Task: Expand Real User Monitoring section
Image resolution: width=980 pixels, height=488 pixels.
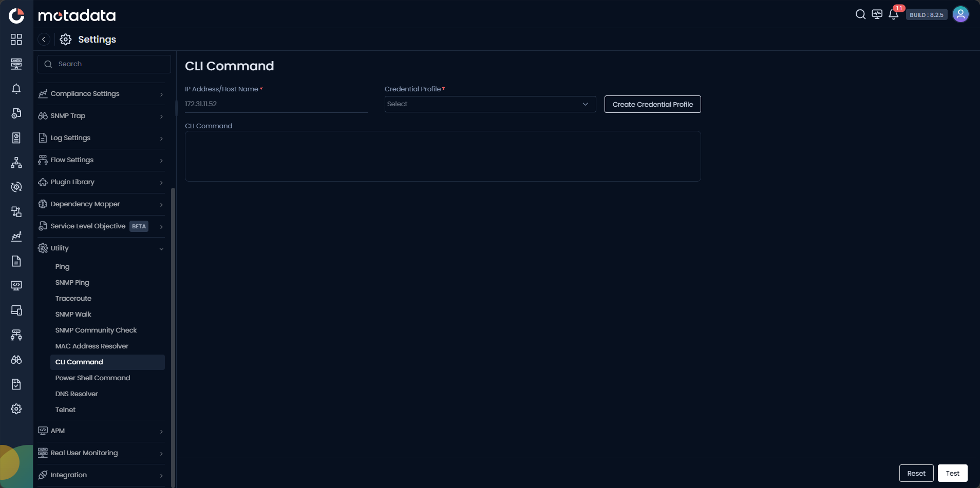Action: coord(101,453)
